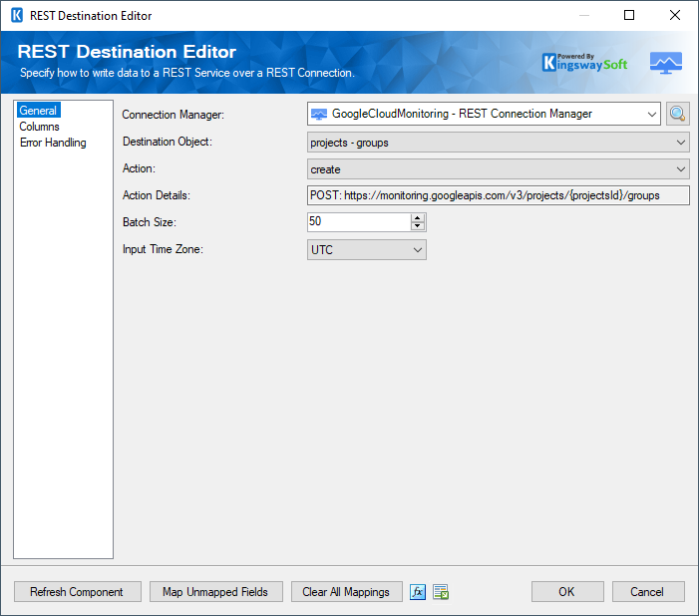Viewport: 699px width, 616px height.
Task: Click the Connection Manager label
Action: coord(173,115)
